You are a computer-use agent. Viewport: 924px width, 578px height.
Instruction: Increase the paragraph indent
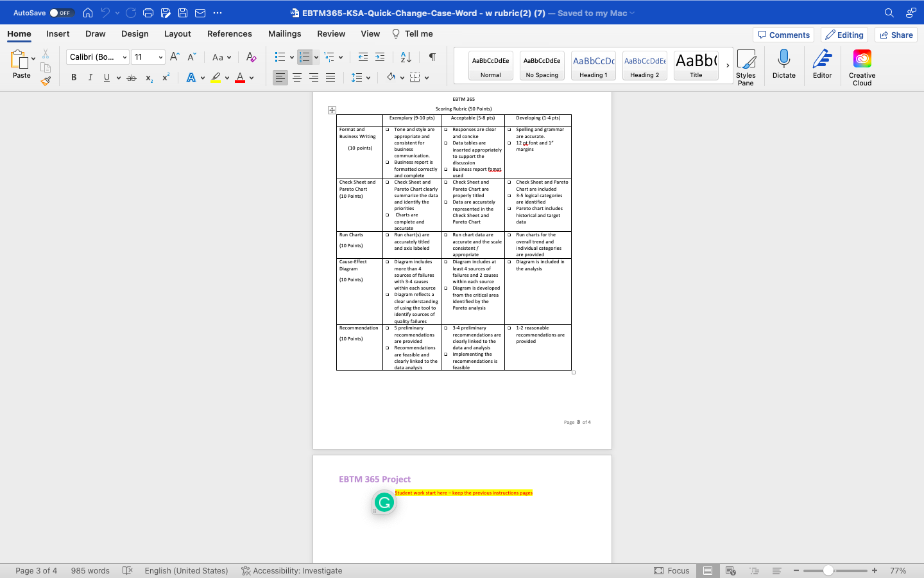pyautogui.click(x=380, y=57)
